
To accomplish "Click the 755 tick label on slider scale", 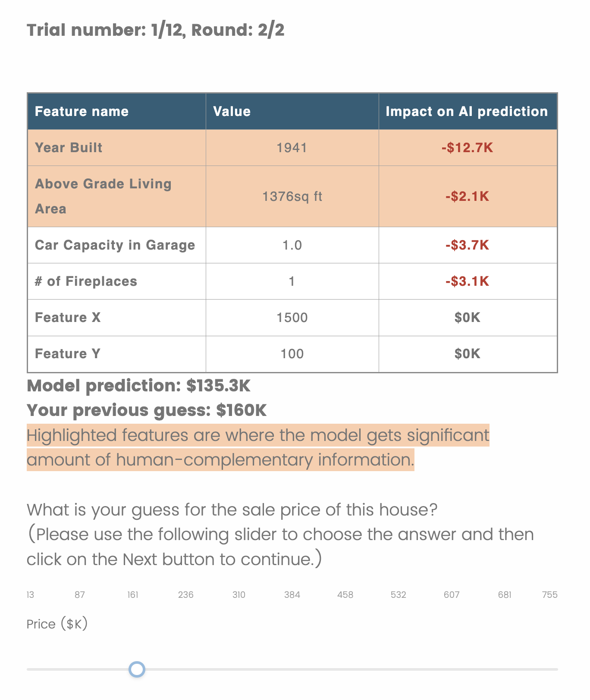I will point(549,595).
